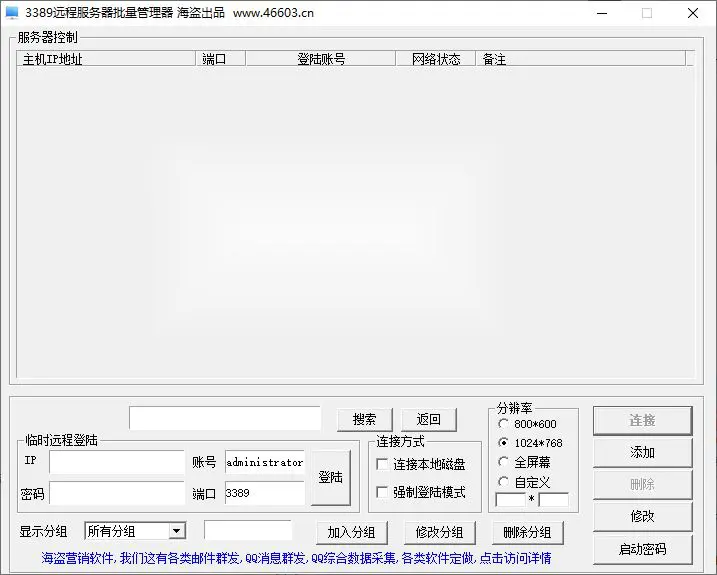This screenshot has width=717, height=575.
Task: Focus the group name input field
Action: [248, 531]
